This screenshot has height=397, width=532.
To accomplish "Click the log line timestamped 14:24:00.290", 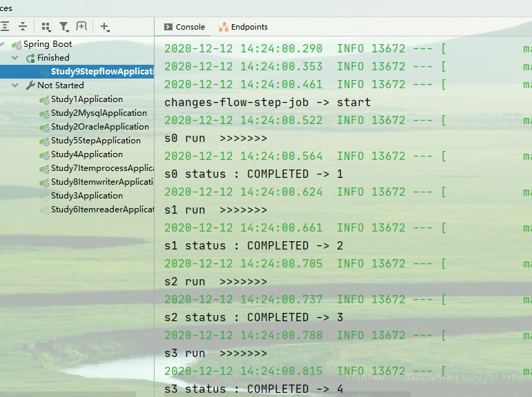I will (x=348, y=49).
